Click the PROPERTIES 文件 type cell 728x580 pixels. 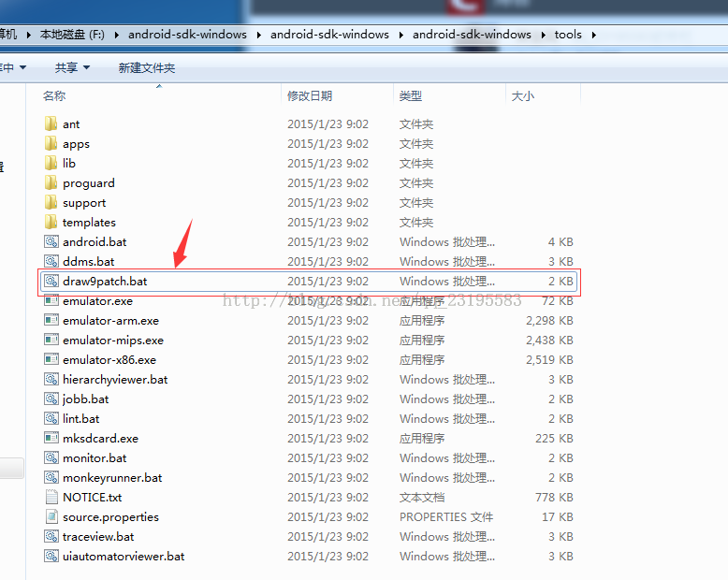click(446, 517)
